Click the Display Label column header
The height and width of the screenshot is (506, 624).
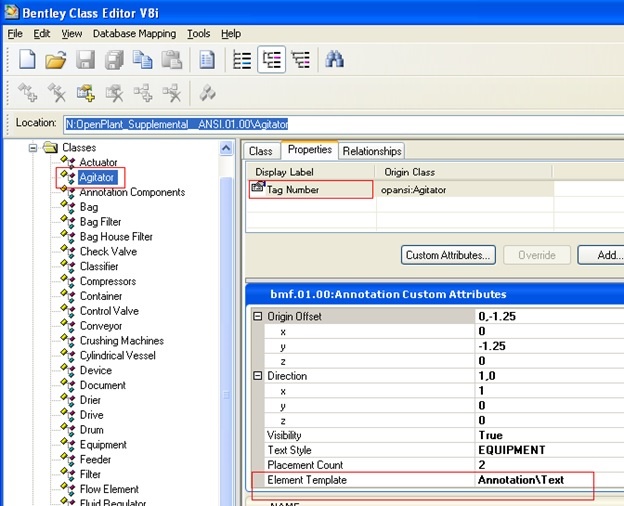[311, 172]
